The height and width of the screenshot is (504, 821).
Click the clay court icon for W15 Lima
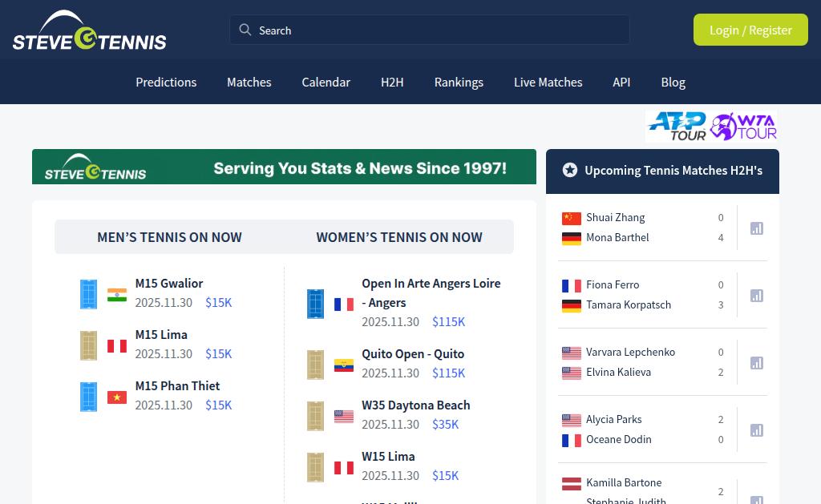click(x=315, y=467)
